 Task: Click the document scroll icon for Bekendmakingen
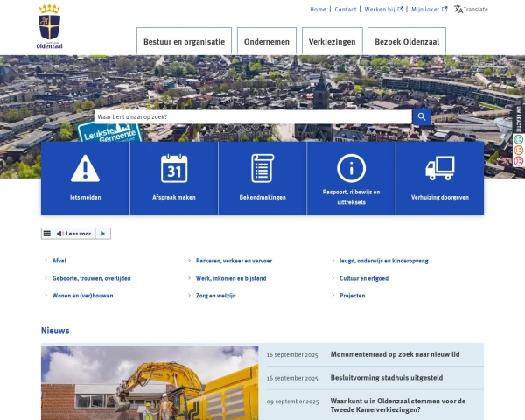pyautogui.click(x=262, y=168)
